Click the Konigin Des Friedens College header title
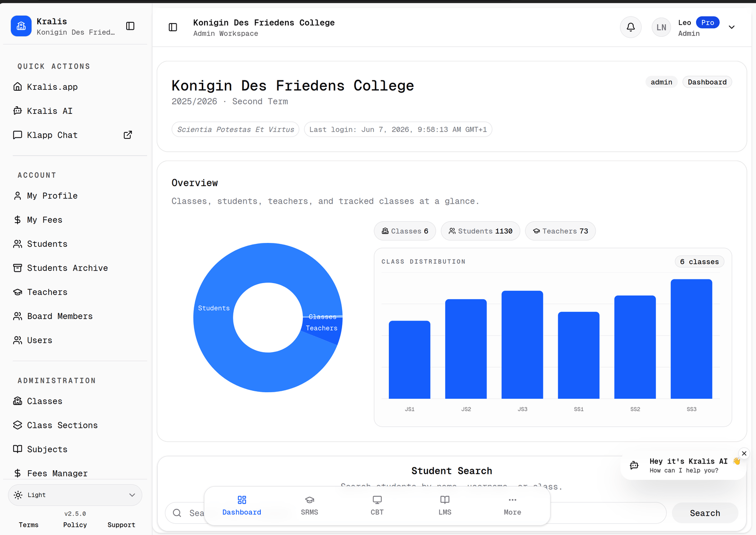756x535 pixels. (x=264, y=23)
